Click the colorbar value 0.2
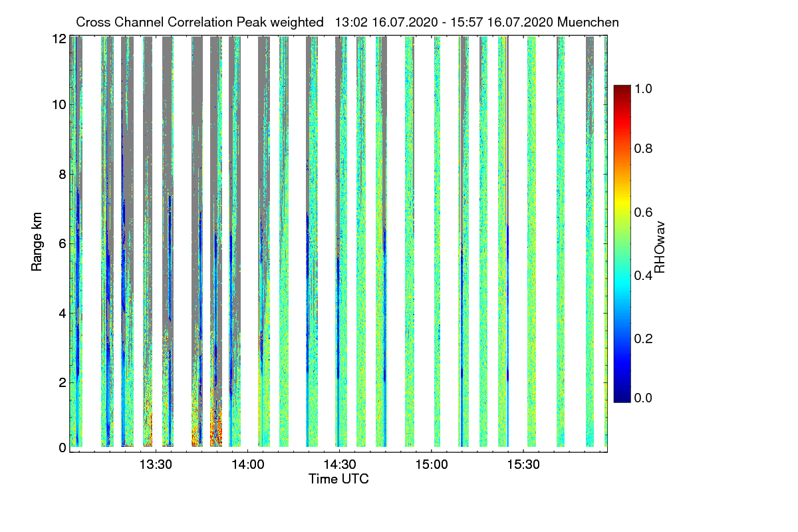The width and height of the screenshot is (798, 532). tap(642, 338)
